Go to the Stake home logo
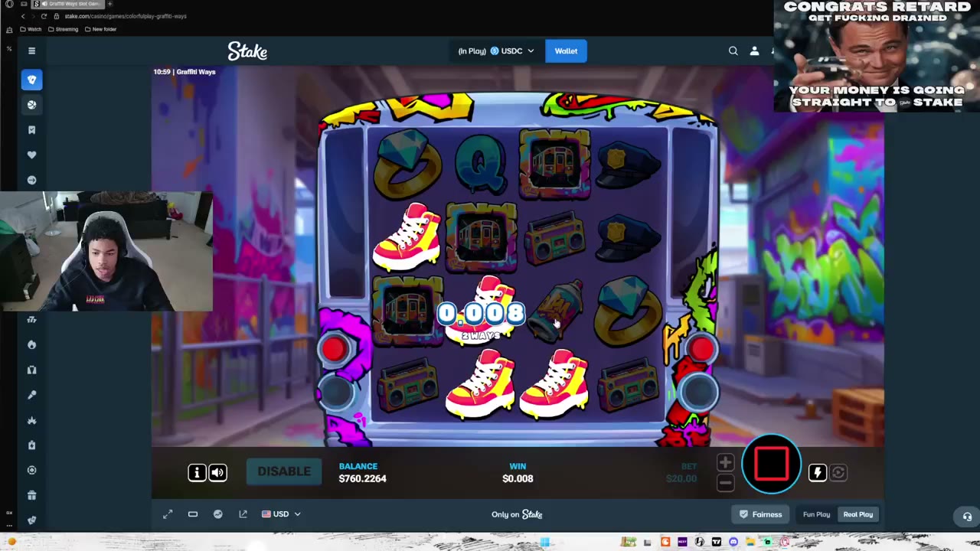980x551 pixels. pyautogui.click(x=247, y=51)
